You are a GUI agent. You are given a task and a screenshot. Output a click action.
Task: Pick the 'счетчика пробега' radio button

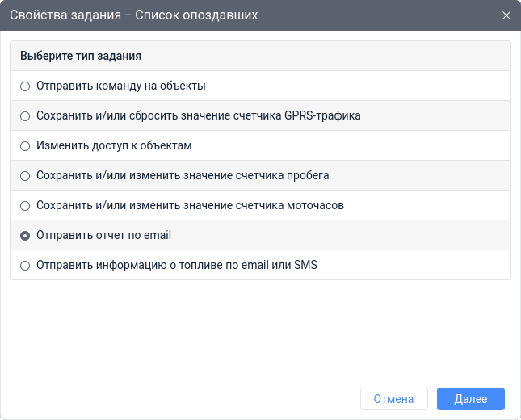[x=25, y=176]
